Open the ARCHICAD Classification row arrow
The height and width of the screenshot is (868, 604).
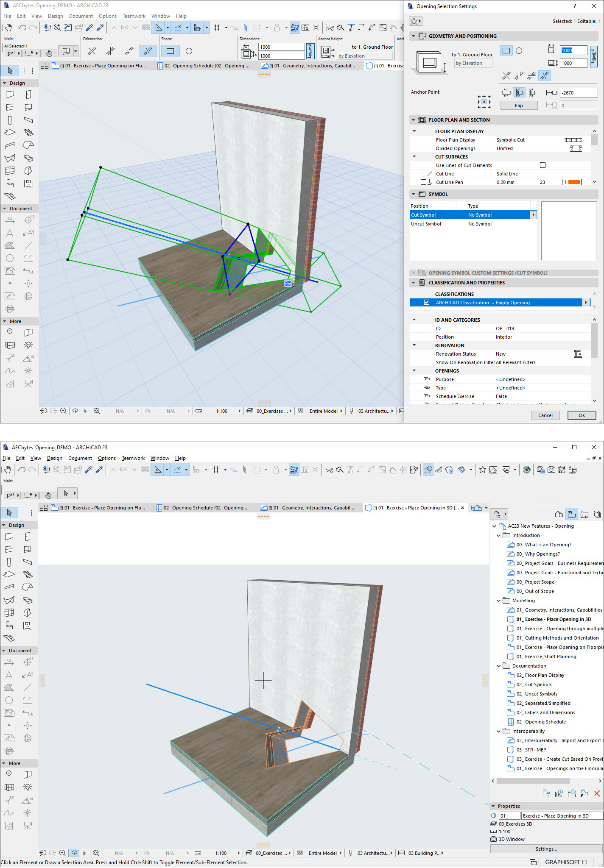(x=587, y=303)
